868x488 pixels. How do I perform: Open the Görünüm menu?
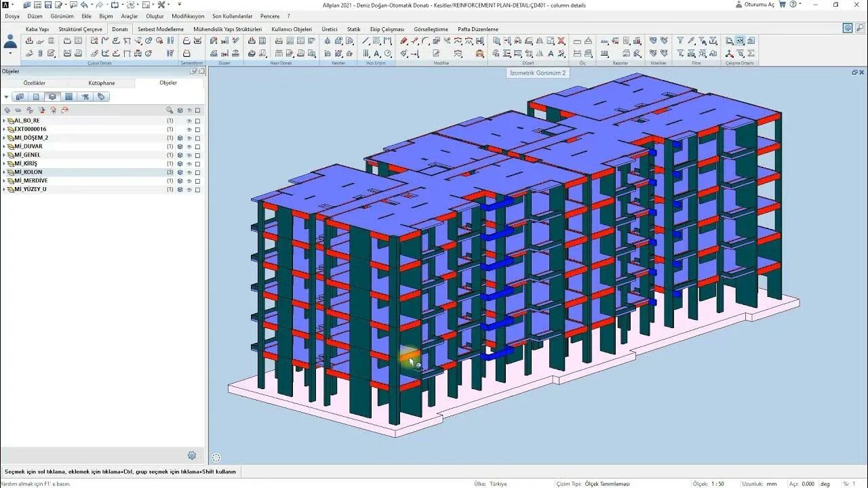pyautogui.click(x=62, y=16)
